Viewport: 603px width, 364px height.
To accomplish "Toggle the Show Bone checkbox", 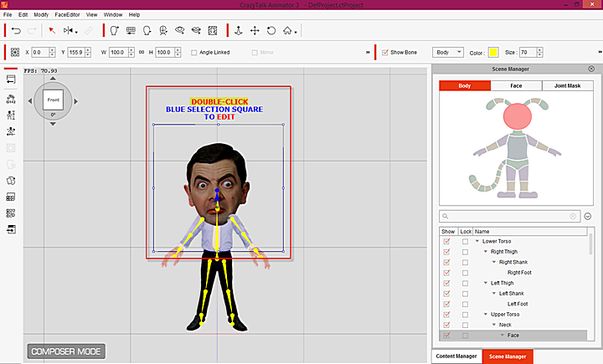I will pos(385,53).
